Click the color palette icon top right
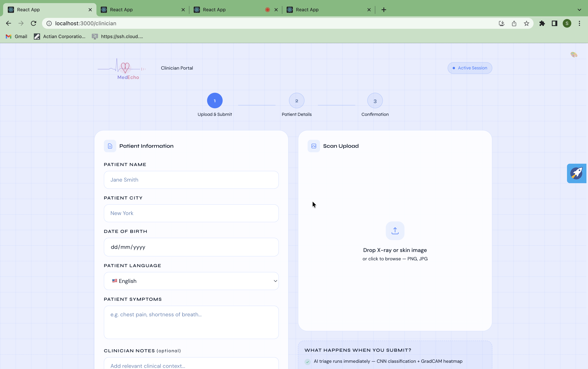588x369 pixels. pyautogui.click(x=574, y=55)
